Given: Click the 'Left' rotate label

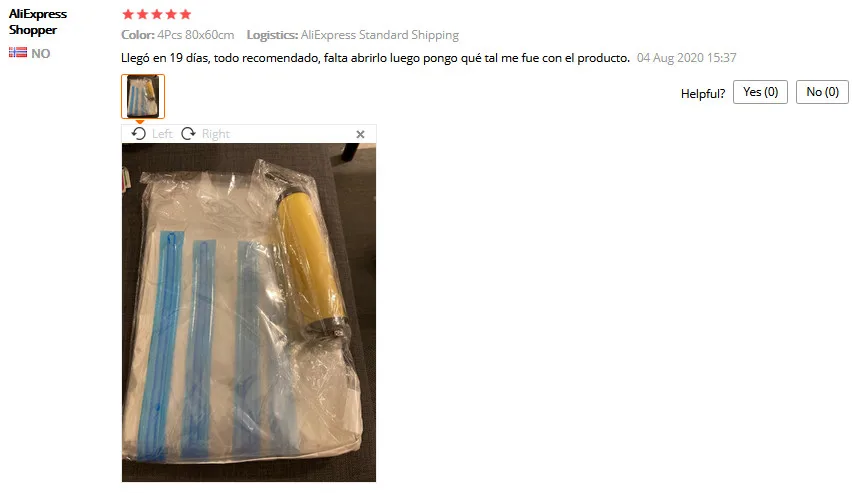Looking at the screenshot, I should click(162, 134).
